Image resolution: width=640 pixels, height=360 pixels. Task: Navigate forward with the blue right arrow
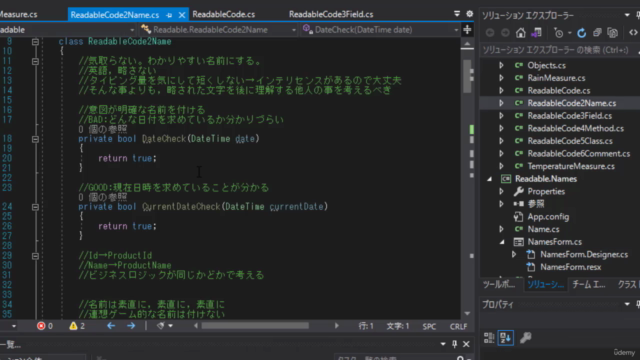[x=131, y=326]
